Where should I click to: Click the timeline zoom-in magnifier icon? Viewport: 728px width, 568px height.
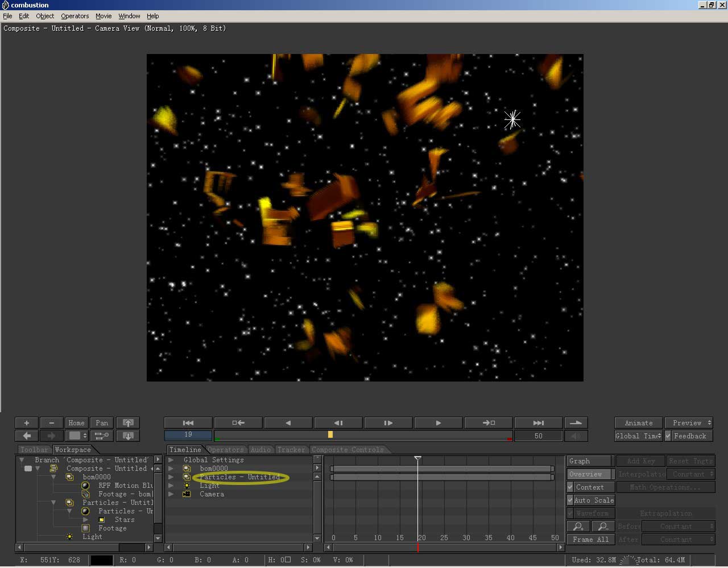(x=578, y=526)
